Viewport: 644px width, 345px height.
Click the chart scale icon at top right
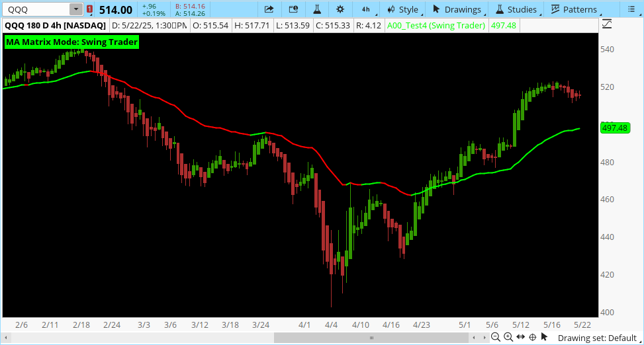[x=608, y=25]
